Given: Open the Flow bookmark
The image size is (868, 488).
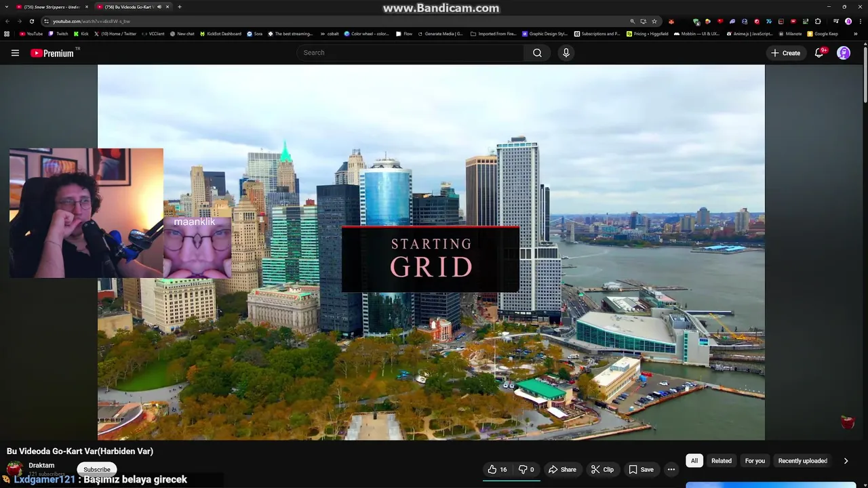Looking at the screenshot, I should (403, 33).
